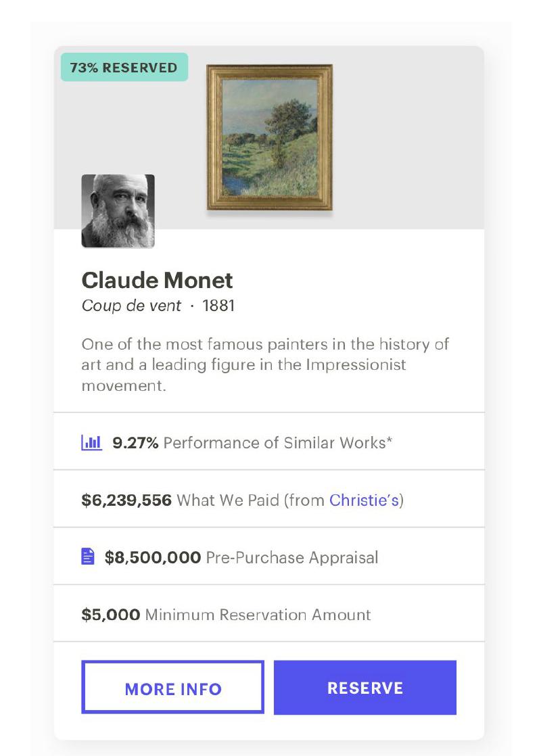
Task: Click the 73% RESERVED badge
Action: [124, 68]
